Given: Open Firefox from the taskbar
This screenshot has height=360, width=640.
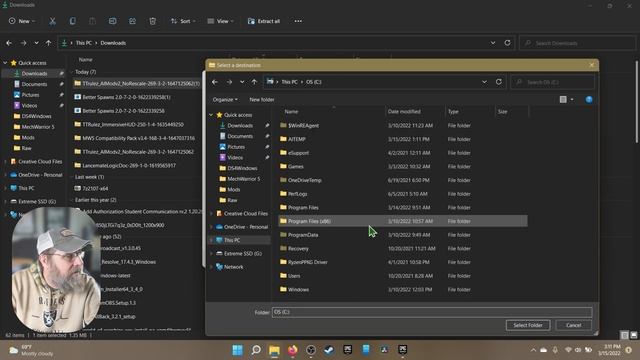Looking at the screenshot, I should [x=293, y=350].
